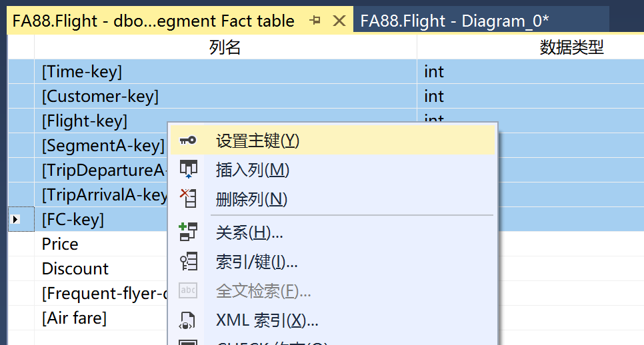Open 关系(H)... dialog from menu
This screenshot has height=345, width=644.
333,232
